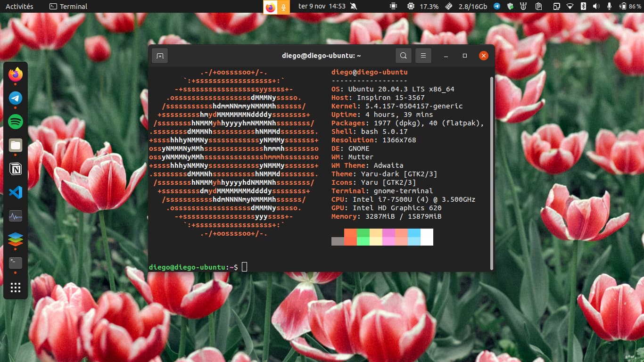Click the Uptime: 4 hours, 39 mins line

pos(382,115)
